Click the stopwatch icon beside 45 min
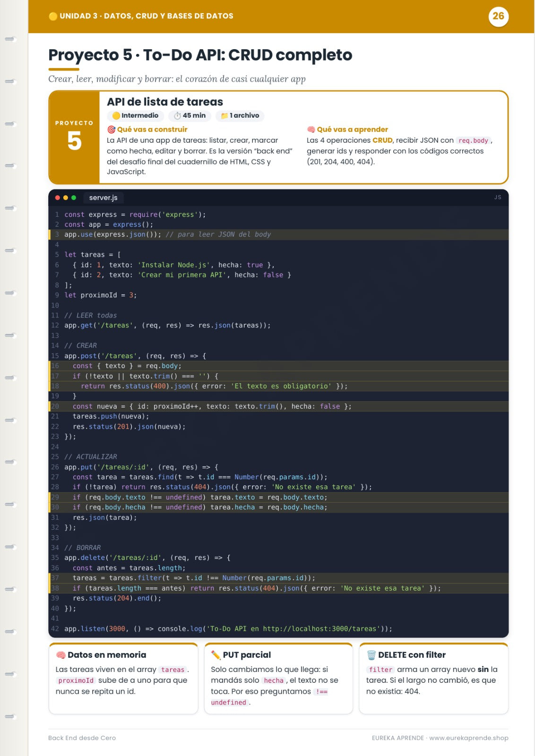535x756 pixels. click(177, 116)
